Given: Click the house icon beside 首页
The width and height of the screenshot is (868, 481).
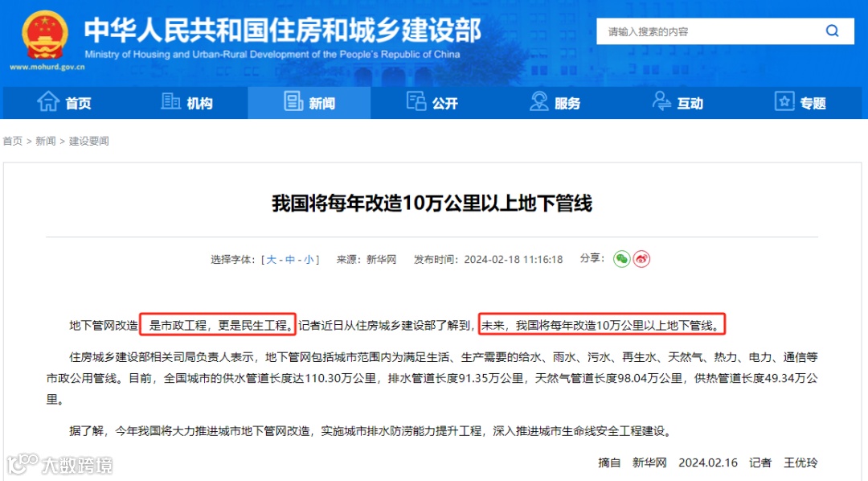Looking at the screenshot, I should [x=48, y=101].
